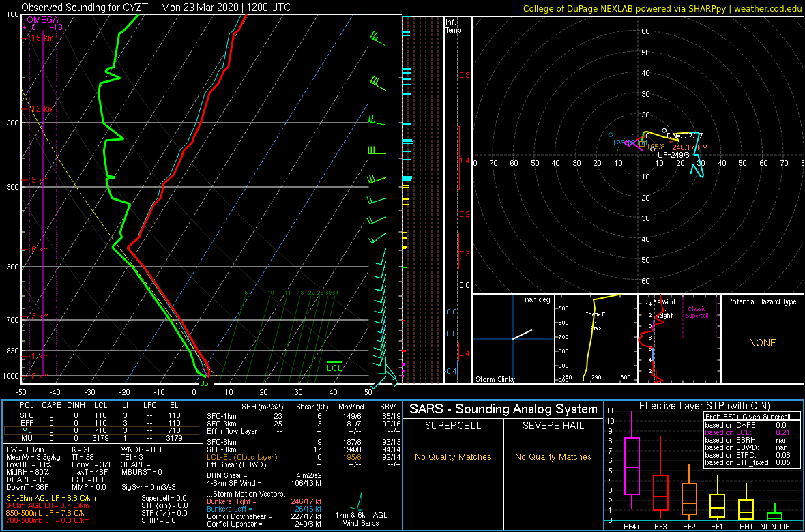The width and height of the screenshot is (805, 532).
Task: Click the Effective Layer STP (with CIN) title
Action: 704,406
